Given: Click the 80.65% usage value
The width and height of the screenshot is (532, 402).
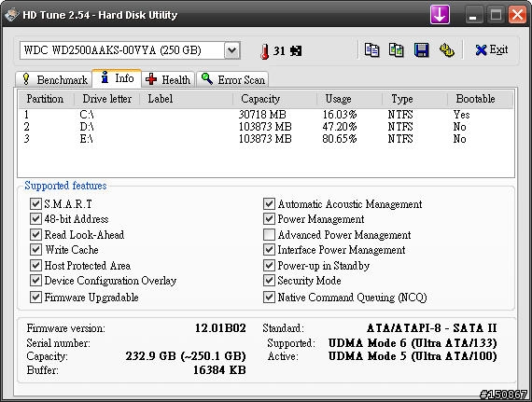Looking at the screenshot, I should [x=340, y=139].
